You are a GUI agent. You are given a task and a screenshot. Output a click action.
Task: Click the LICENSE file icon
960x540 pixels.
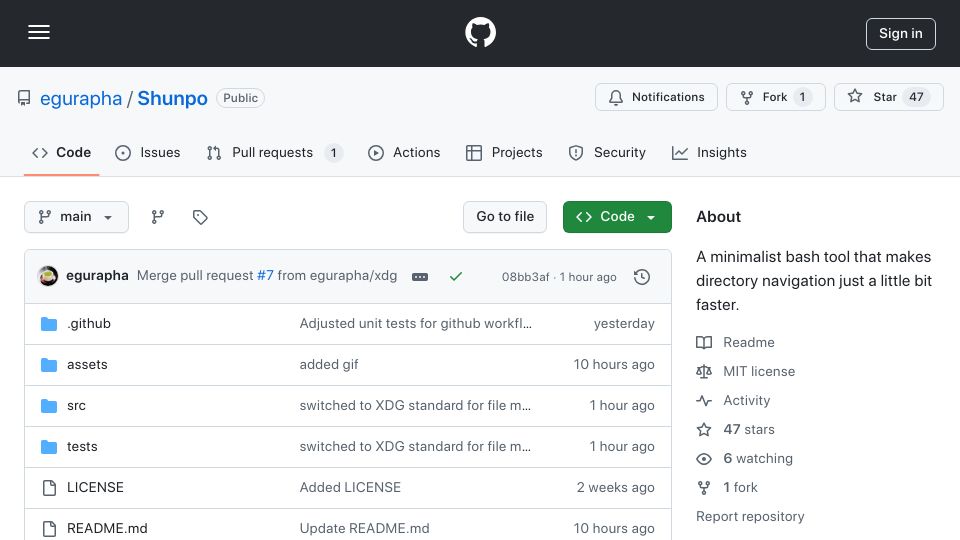(49, 488)
